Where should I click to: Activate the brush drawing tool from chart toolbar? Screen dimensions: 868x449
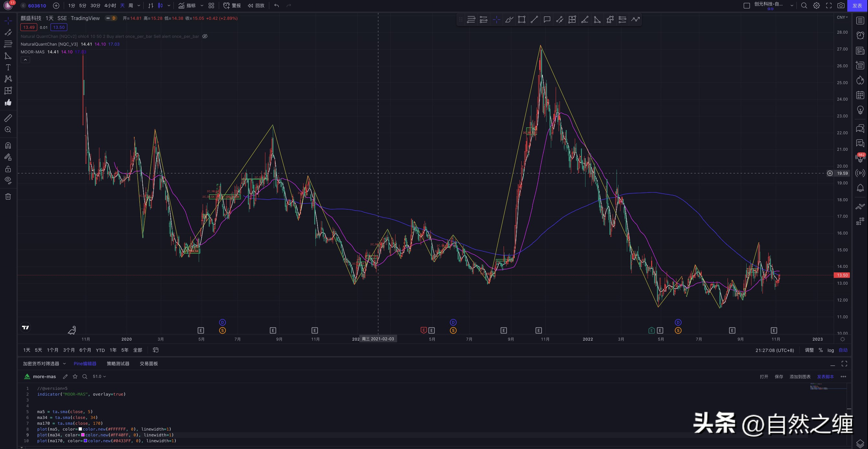coord(509,19)
